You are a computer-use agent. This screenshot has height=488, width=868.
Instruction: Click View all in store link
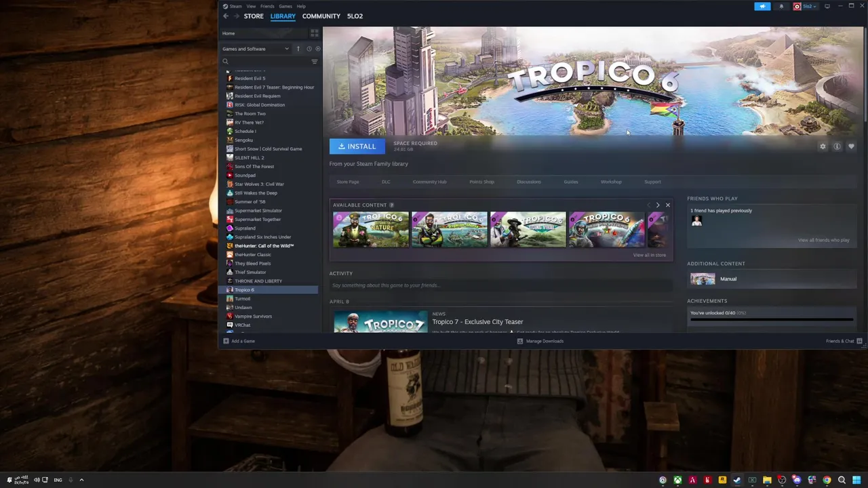click(650, 255)
